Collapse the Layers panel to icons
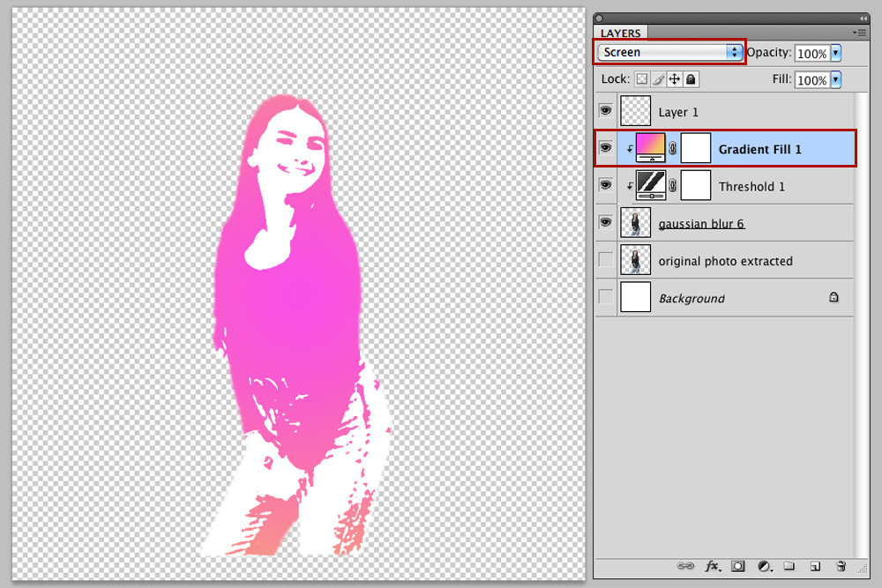The height and width of the screenshot is (588, 882). 863,19
